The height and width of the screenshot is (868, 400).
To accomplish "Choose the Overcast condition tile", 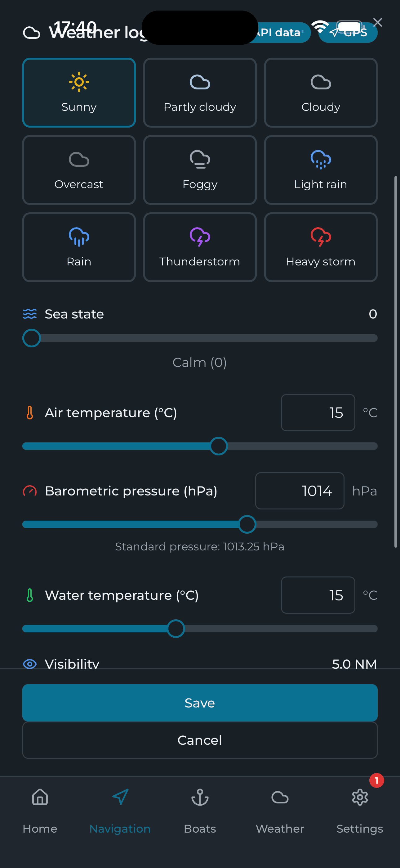I will tap(79, 170).
